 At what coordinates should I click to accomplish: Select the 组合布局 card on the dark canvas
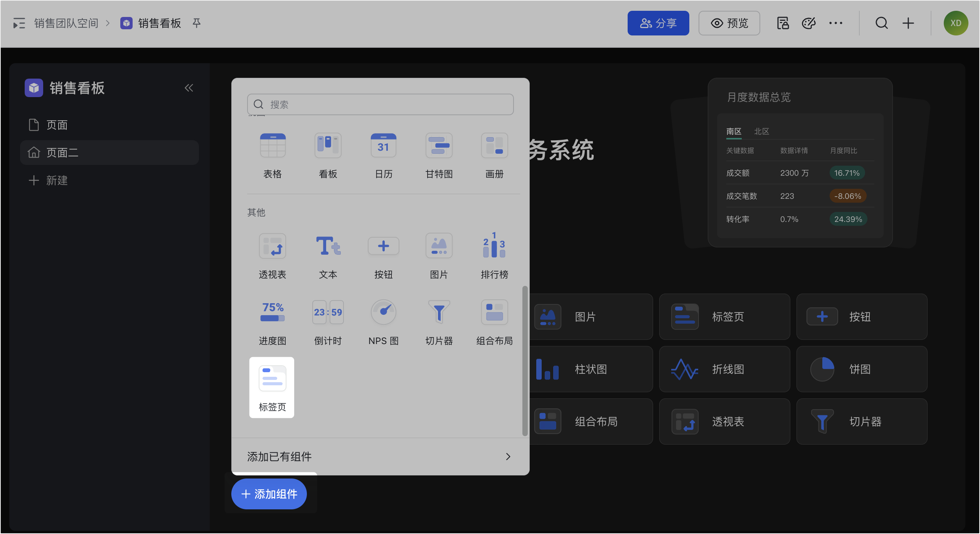(591, 421)
